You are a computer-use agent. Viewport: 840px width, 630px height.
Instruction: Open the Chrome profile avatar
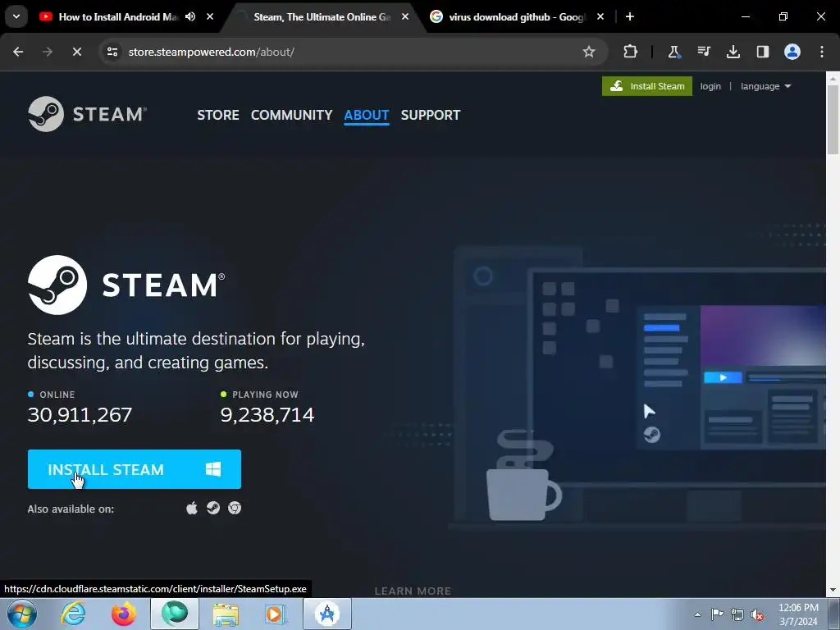792,52
